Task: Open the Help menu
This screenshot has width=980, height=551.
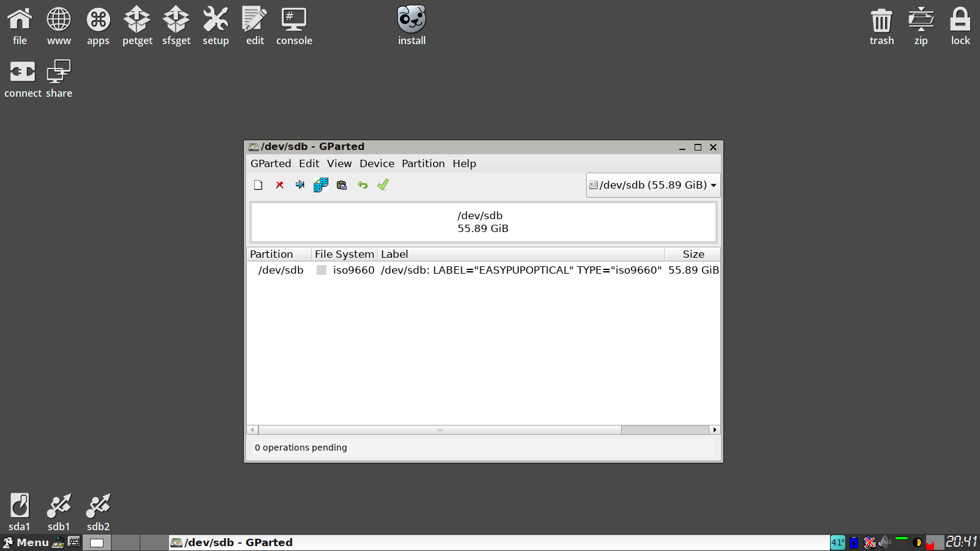Action: tap(464, 163)
